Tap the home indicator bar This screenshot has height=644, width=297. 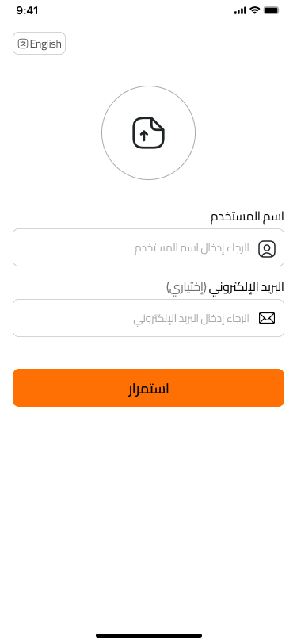[x=149, y=635]
